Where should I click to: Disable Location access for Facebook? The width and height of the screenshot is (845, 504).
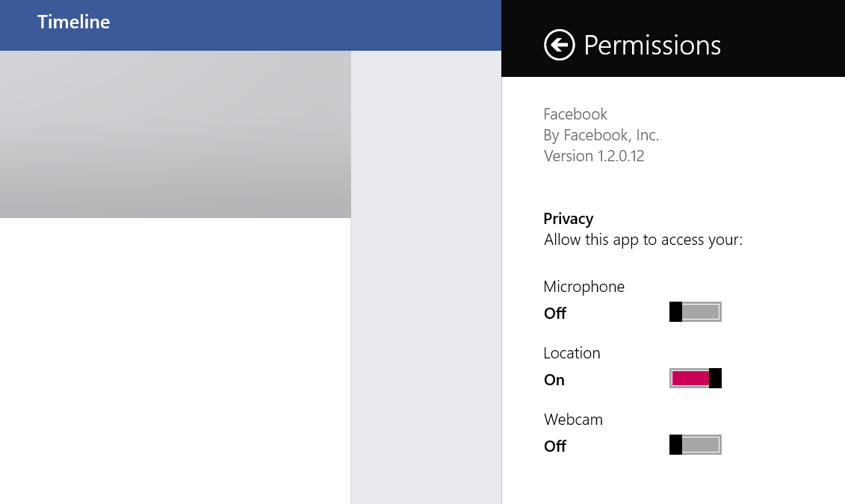[695, 378]
